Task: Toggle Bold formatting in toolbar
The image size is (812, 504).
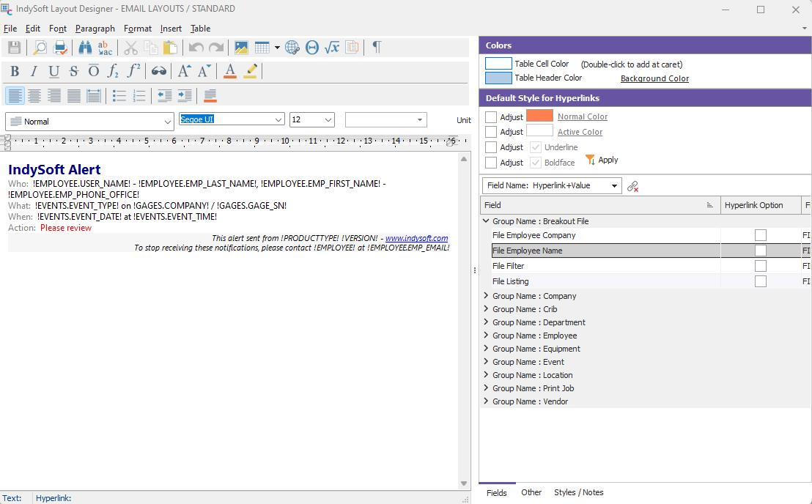Action: [14, 71]
